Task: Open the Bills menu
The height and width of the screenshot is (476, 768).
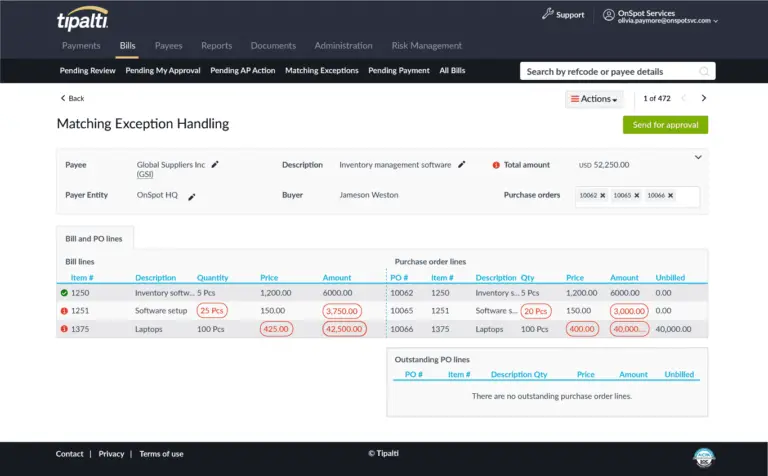Action: point(127,46)
